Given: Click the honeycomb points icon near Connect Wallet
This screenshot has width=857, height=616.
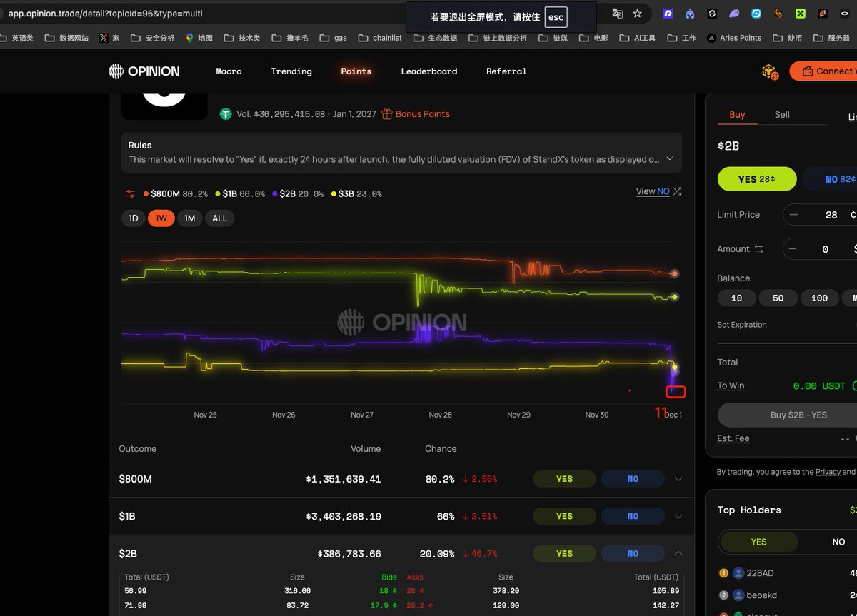Looking at the screenshot, I should (769, 71).
